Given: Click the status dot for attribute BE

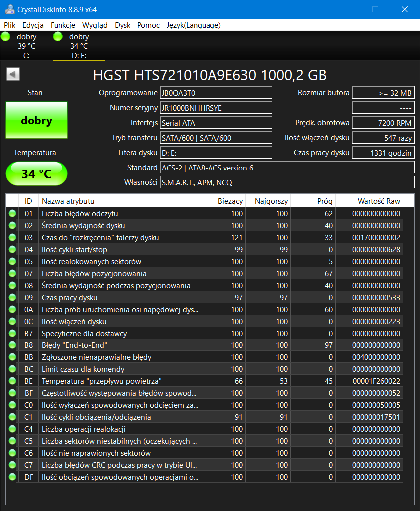Looking at the screenshot, I should tap(12, 381).
